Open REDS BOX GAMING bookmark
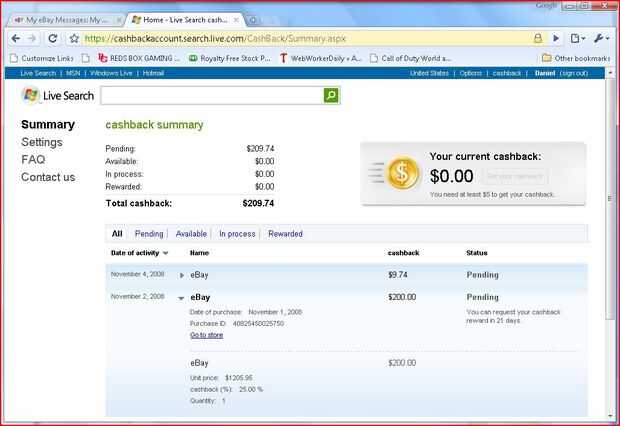620x426 pixels. tap(139, 59)
